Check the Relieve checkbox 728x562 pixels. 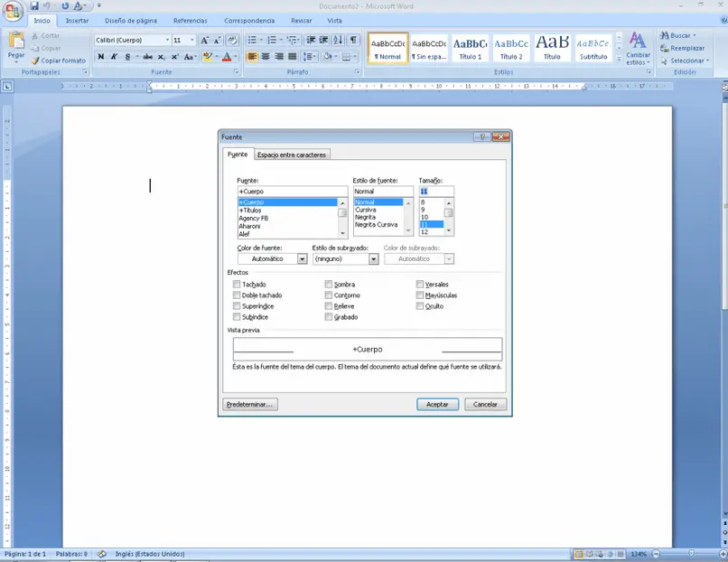click(328, 306)
